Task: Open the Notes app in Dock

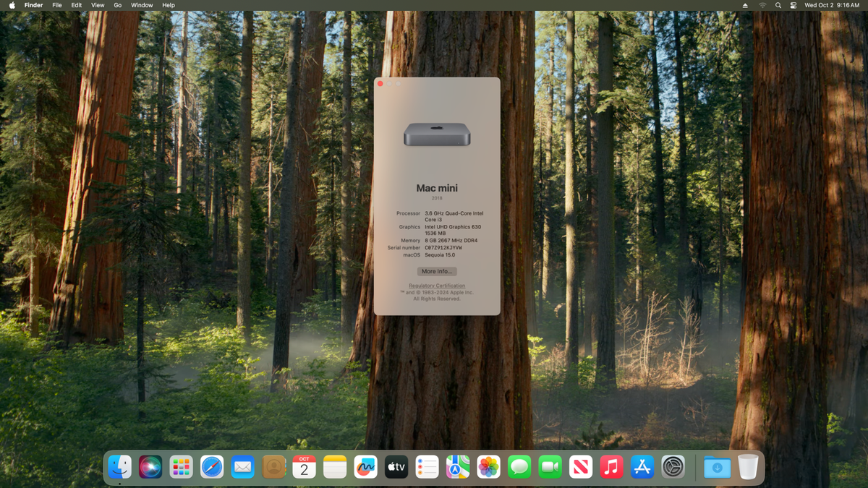Action: (x=335, y=467)
